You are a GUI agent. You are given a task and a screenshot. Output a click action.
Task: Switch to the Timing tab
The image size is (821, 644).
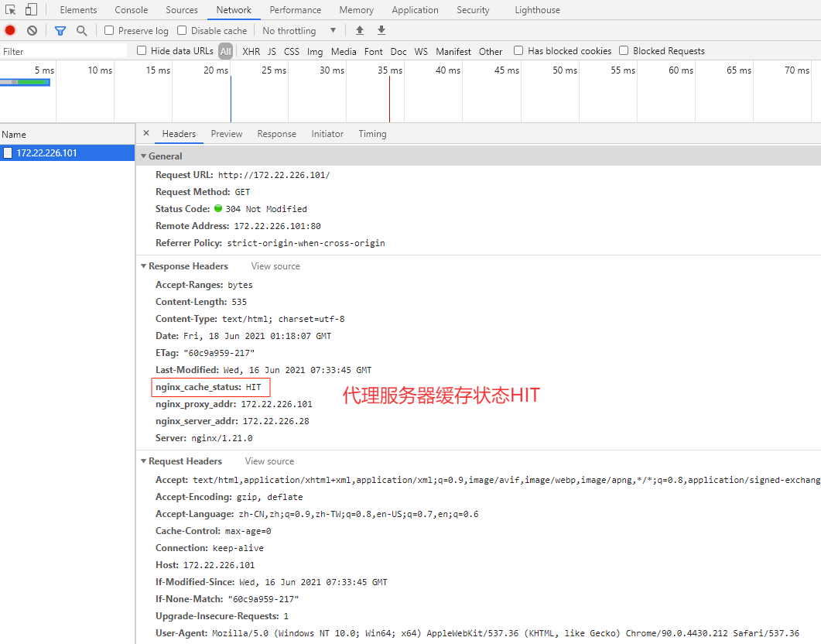click(372, 133)
